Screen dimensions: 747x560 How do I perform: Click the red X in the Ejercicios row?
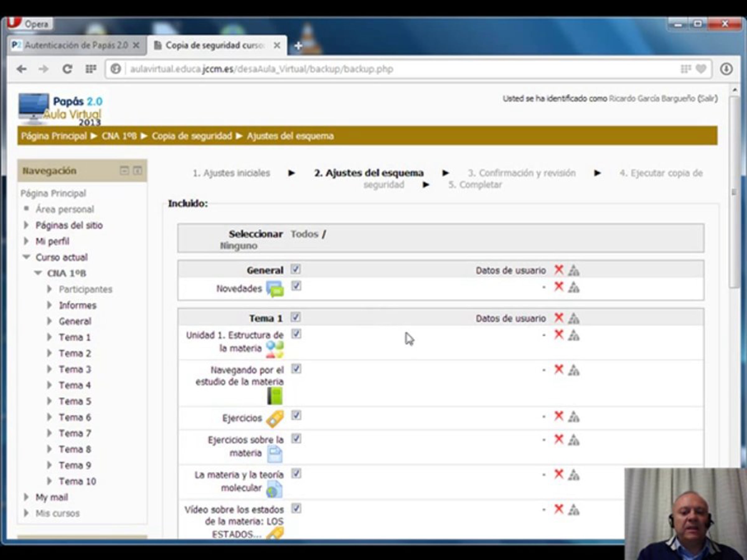point(559,416)
